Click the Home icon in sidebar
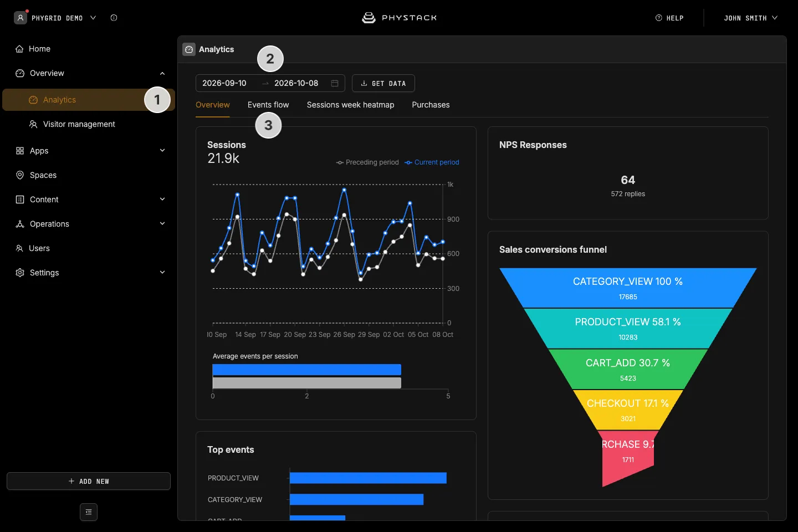Screen dimensions: 798x532 [19, 49]
